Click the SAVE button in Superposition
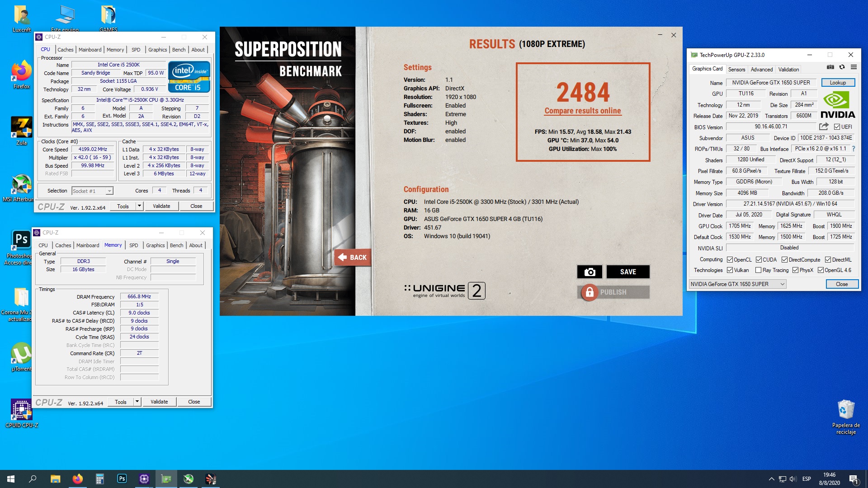Image resolution: width=868 pixels, height=488 pixels. (x=627, y=272)
